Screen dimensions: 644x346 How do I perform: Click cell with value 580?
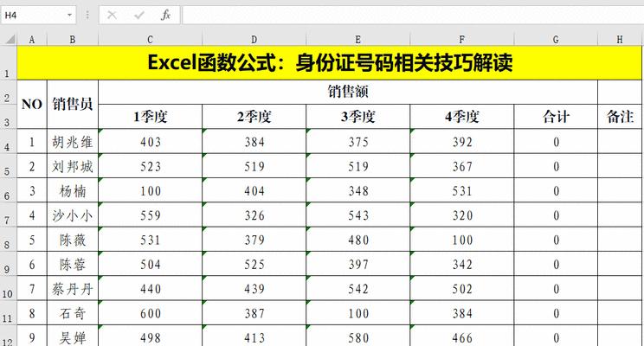357,336
